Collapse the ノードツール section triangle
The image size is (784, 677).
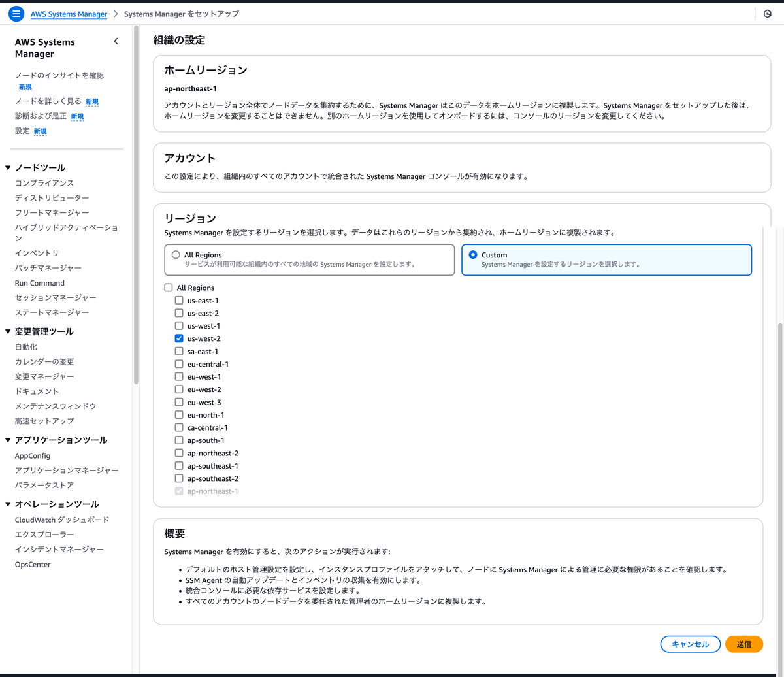coord(8,167)
